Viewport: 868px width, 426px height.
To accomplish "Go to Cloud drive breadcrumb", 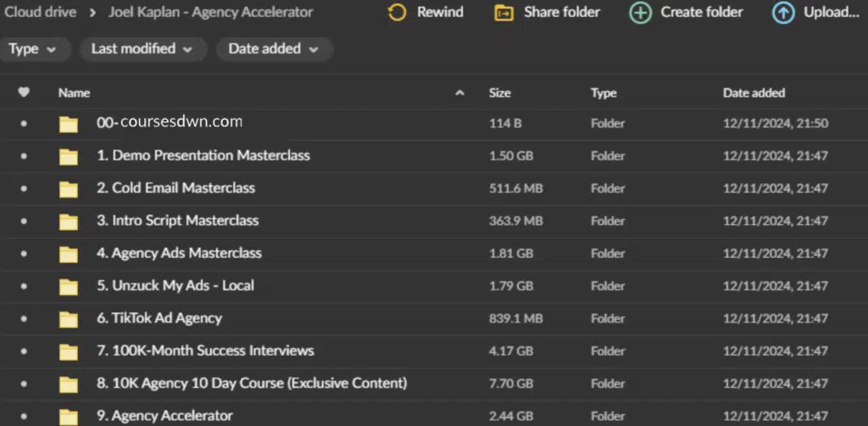I will (x=40, y=12).
